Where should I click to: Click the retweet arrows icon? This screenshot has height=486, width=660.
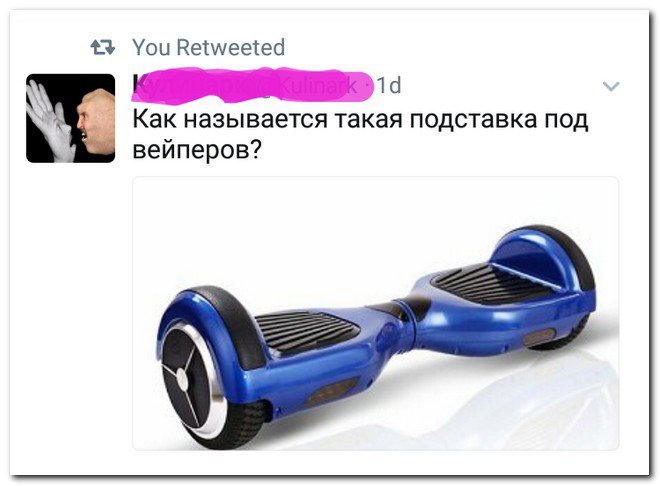coord(103,47)
